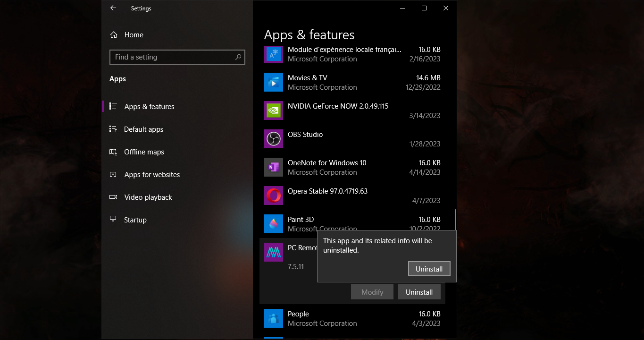This screenshot has height=340, width=644.
Task: Open the Startup settings page
Action: tap(177, 220)
